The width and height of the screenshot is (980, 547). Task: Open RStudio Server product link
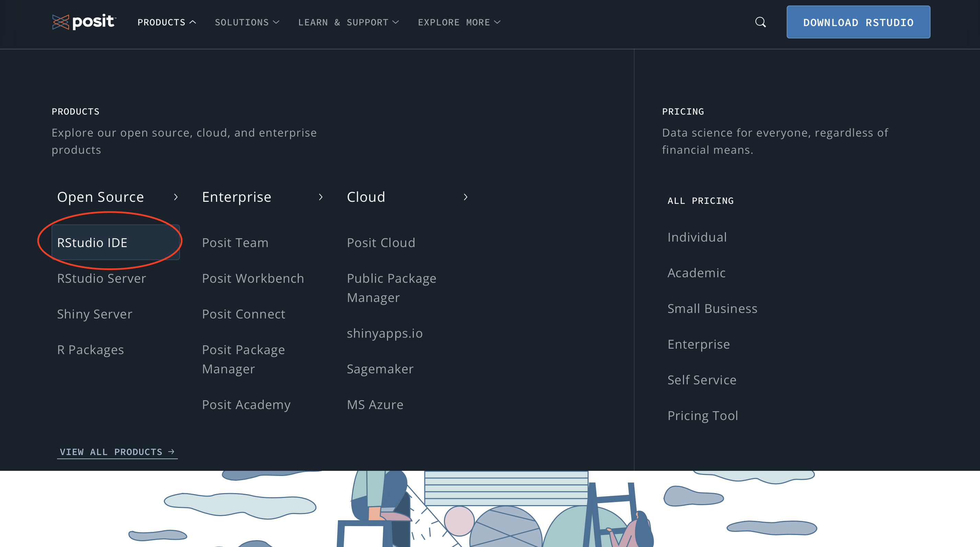pyautogui.click(x=101, y=278)
